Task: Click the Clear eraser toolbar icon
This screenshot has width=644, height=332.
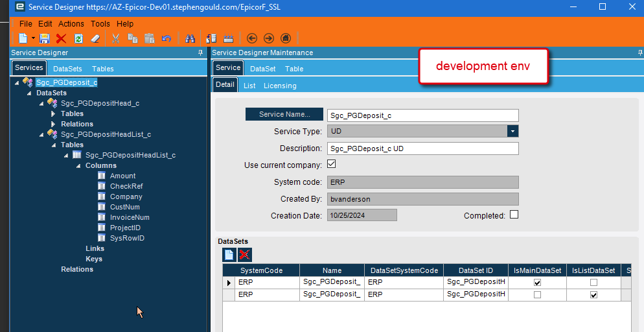Action: click(95, 39)
